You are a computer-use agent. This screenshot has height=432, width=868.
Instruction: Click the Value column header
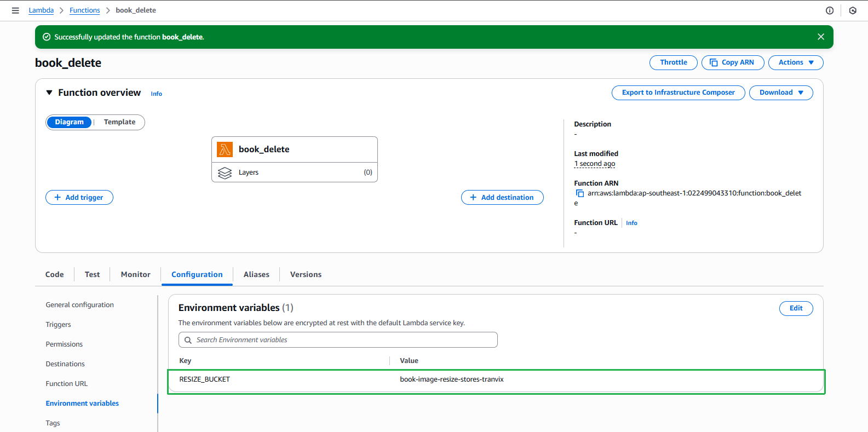click(x=409, y=361)
